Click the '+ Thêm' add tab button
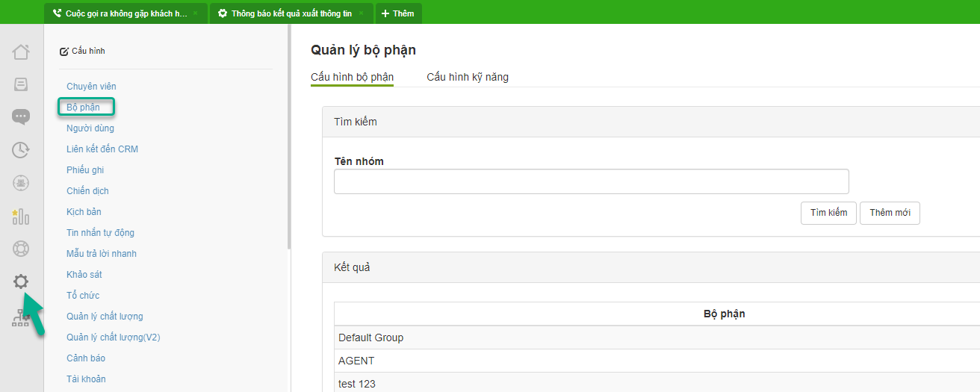The width and height of the screenshot is (980, 392). [x=398, y=13]
